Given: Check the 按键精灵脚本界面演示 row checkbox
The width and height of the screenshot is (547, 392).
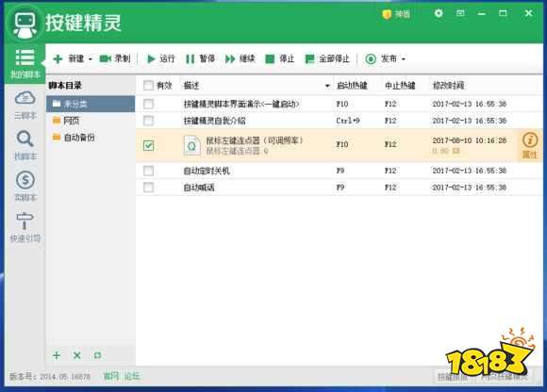Looking at the screenshot, I should (x=148, y=104).
